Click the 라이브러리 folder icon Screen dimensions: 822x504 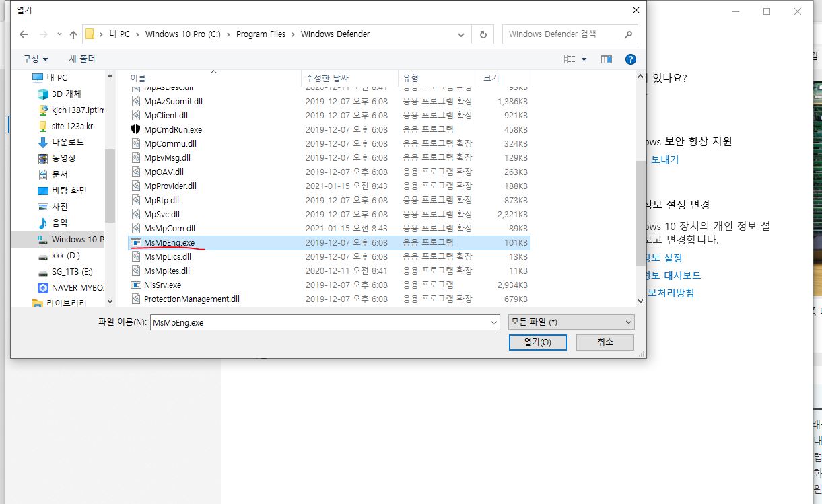[x=38, y=303]
